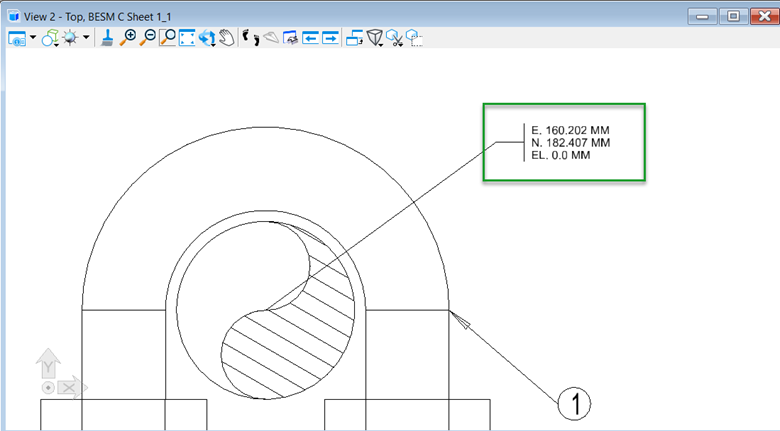780x431 pixels.
Task: Expand the brightness dropdown arrow
Action: coord(86,37)
